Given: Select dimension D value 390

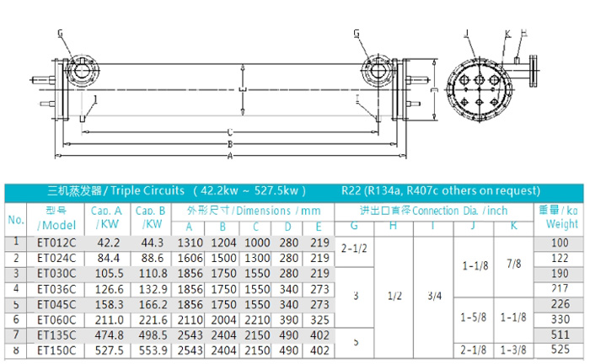Looking at the screenshot, I should [x=289, y=320].
